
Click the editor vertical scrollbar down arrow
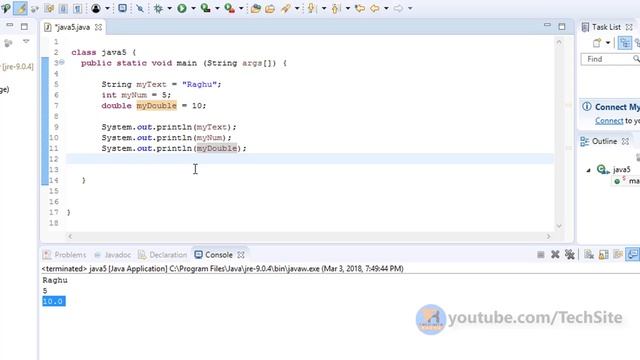(x=559, y=226)
